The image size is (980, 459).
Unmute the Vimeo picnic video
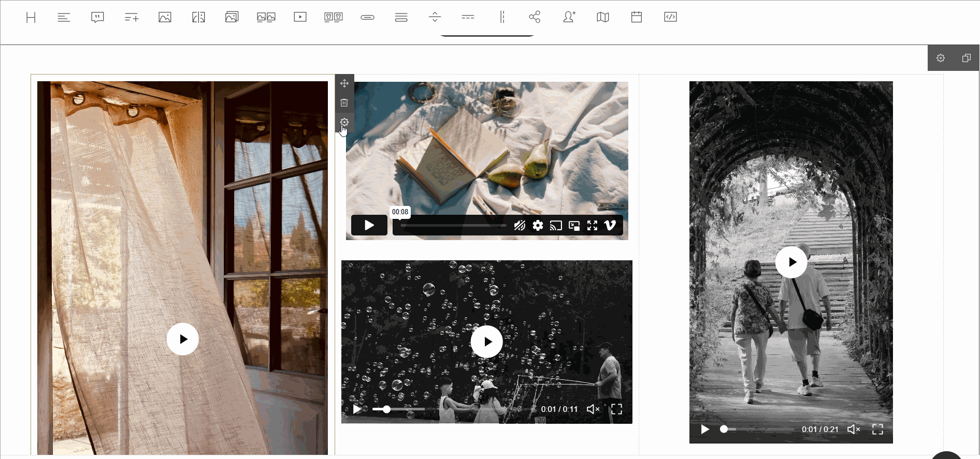tap(520, 225)
